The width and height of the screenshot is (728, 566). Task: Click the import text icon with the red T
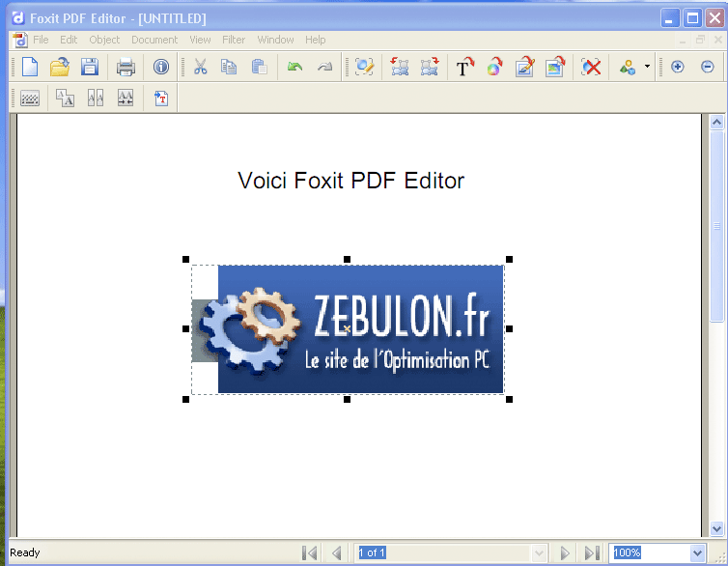(161, 98)
